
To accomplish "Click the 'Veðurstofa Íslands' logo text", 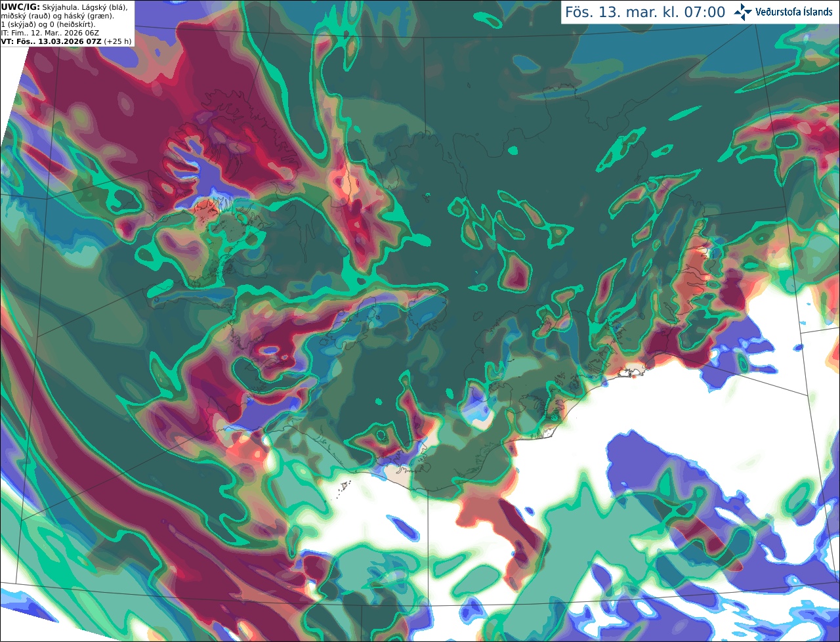I will pyautogui.click(x=793, y=12).
